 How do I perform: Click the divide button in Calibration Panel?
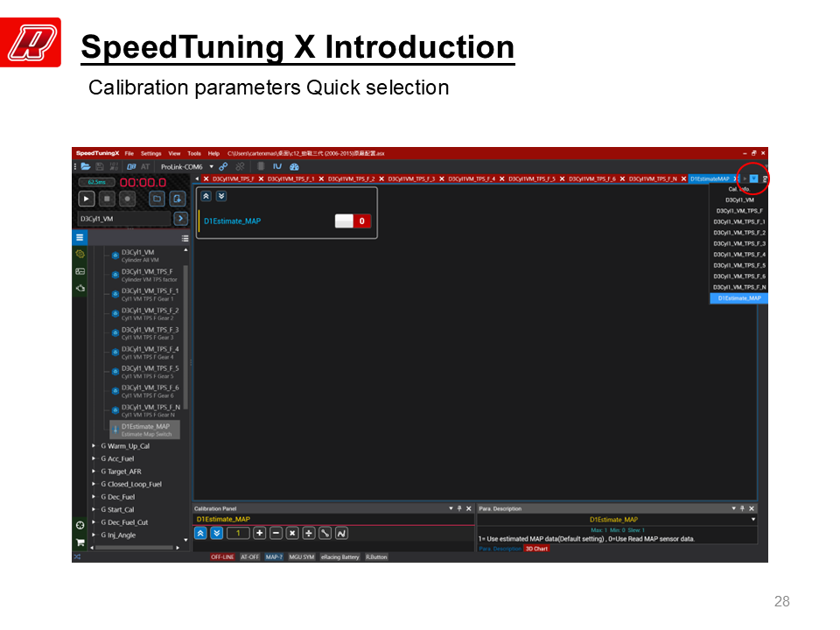[309, 533]
